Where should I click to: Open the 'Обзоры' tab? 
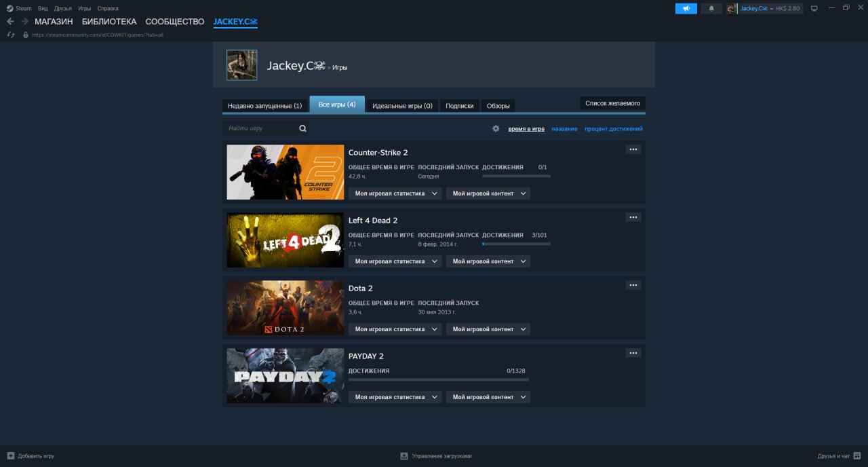click(498, 106)
